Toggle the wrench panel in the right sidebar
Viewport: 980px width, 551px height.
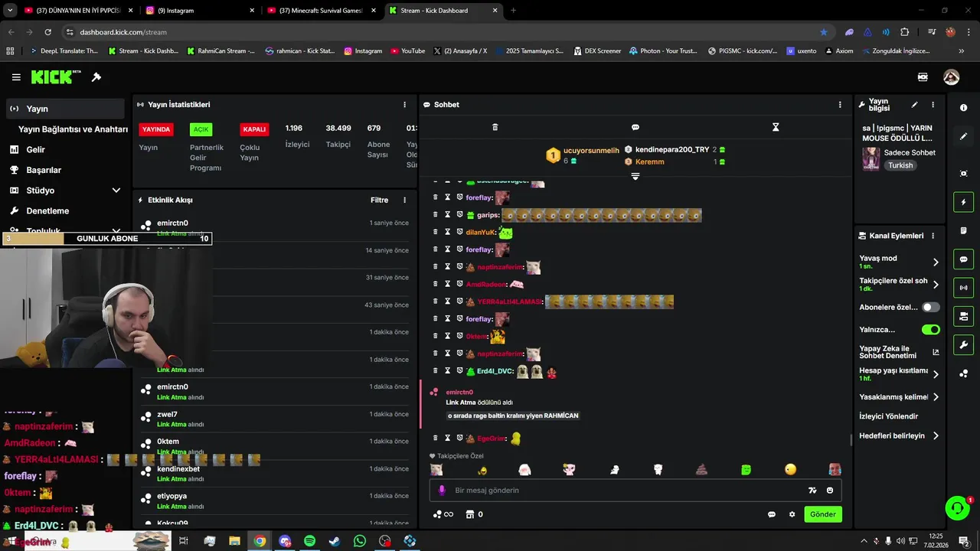963,345
